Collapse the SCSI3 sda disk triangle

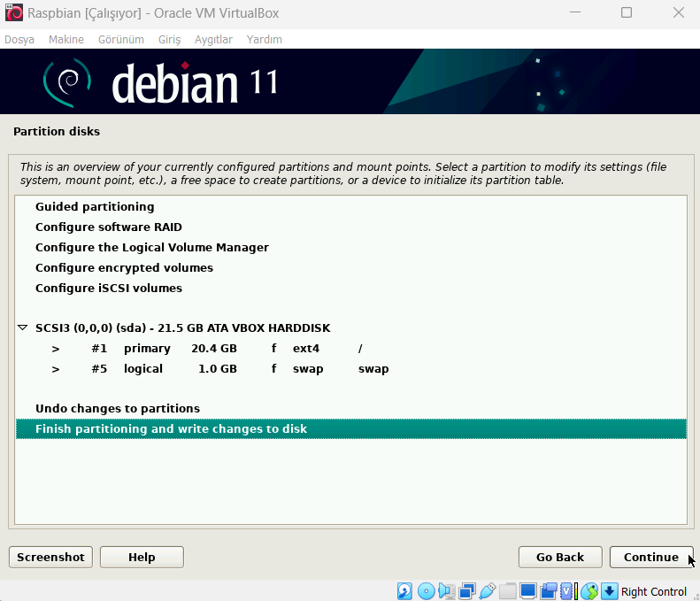click(23, 327)
